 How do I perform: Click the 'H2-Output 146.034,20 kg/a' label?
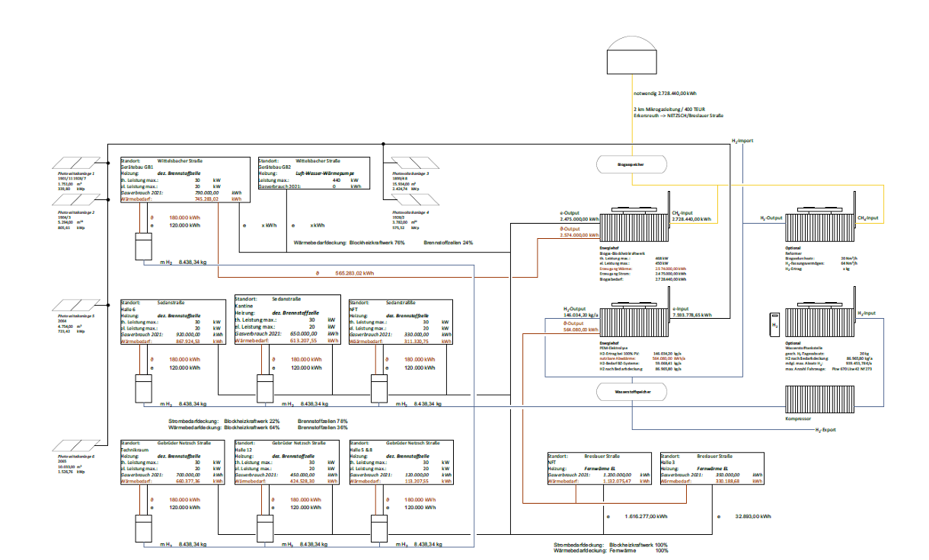pos(581,311)
